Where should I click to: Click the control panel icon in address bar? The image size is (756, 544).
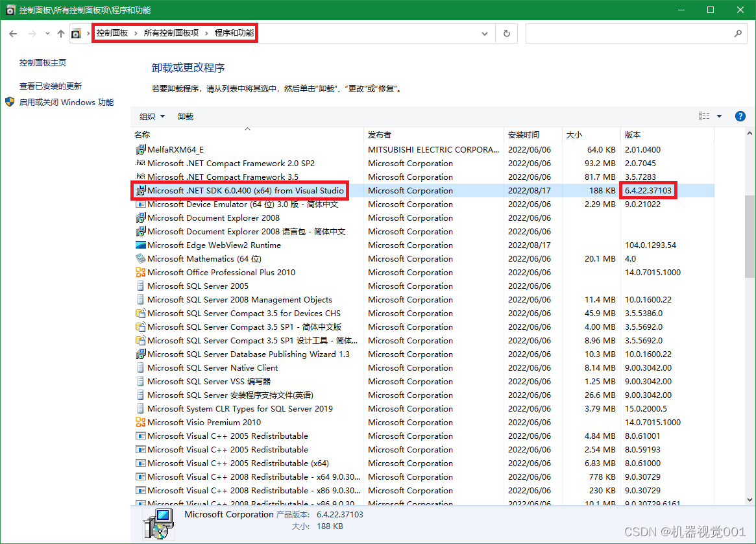point(76,33)
